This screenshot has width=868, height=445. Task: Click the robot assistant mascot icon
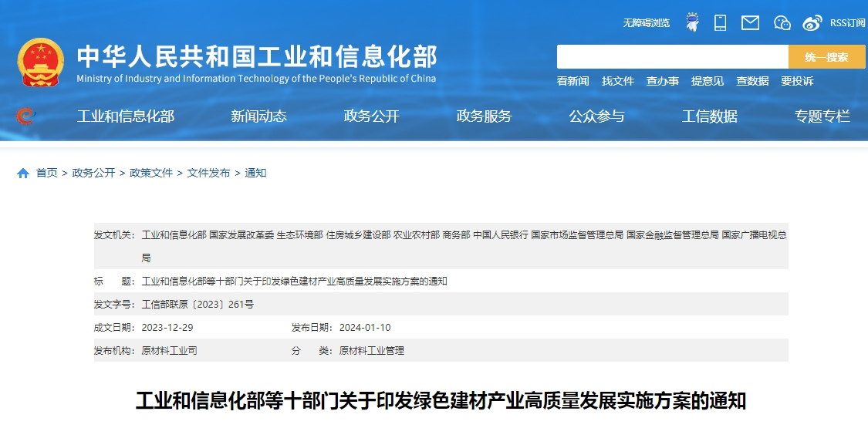click(x=692, y=22)
